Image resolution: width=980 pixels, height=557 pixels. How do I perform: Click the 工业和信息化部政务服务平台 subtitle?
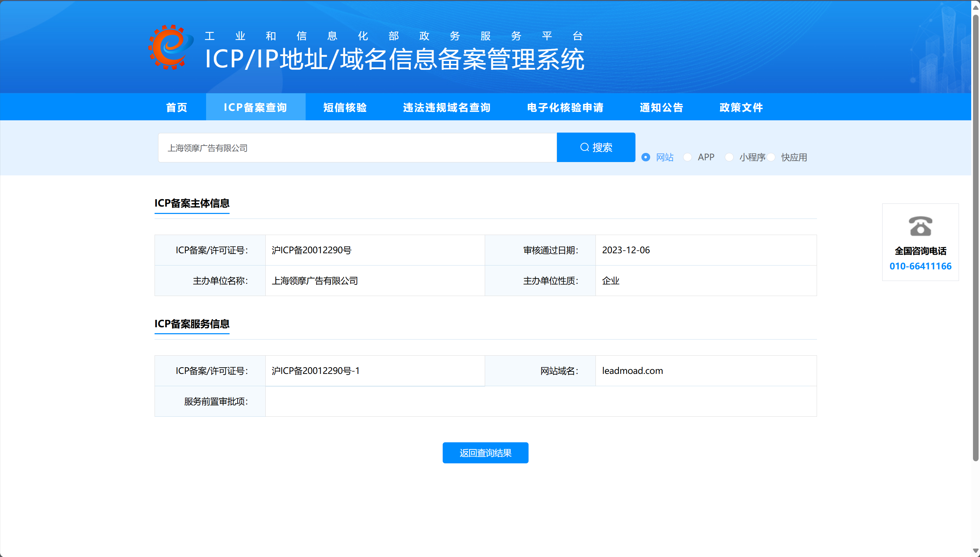pyautogui.click(x=394, y=36)
